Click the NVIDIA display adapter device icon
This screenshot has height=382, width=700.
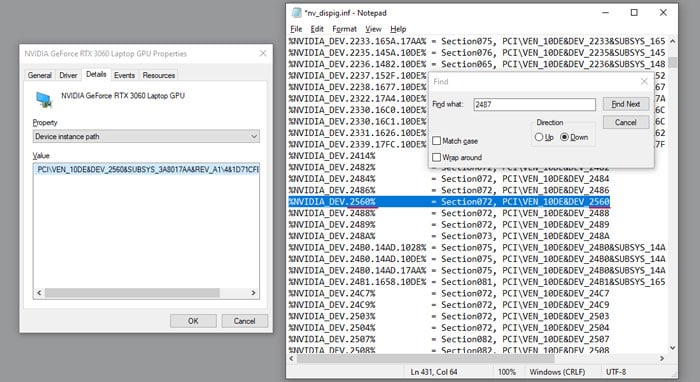(44, 99)
